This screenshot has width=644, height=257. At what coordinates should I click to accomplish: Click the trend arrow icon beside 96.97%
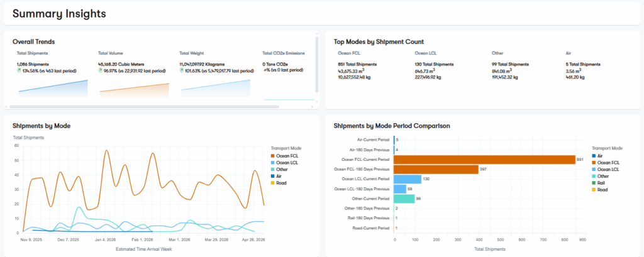pos(100,70)
